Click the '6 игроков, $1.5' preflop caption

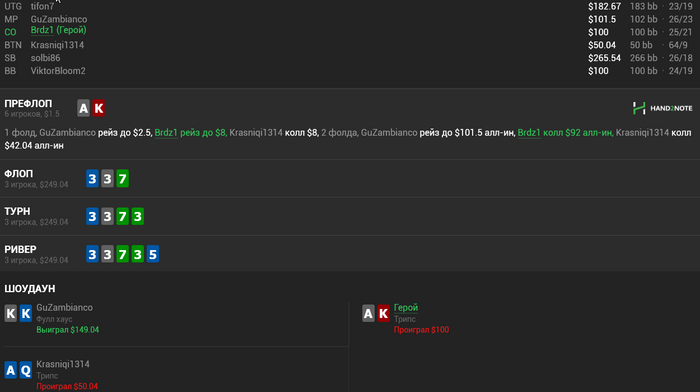32,114
